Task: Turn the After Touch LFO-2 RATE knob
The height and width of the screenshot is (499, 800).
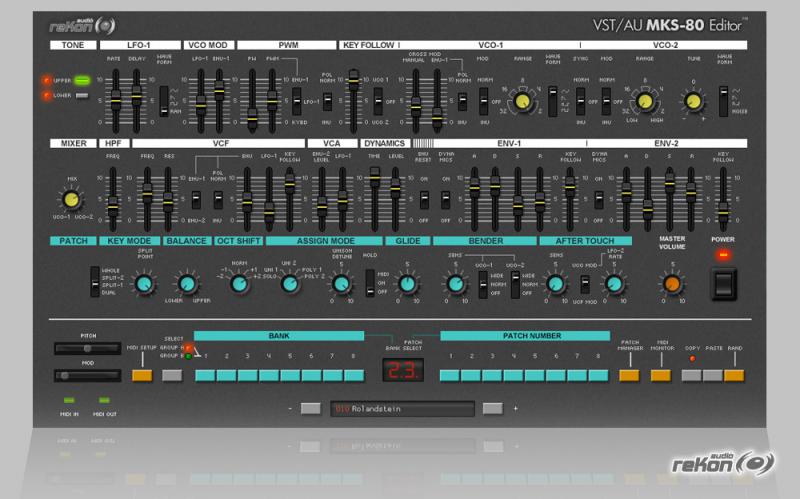Action: pyautogui.click(x=614, y=284)
